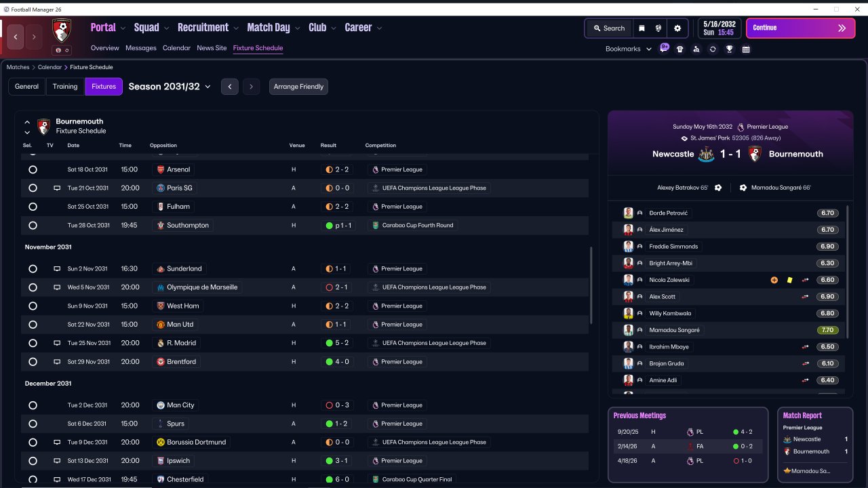
Task: Open the Calendar submenu tab
Action: [x=177, y=48]
